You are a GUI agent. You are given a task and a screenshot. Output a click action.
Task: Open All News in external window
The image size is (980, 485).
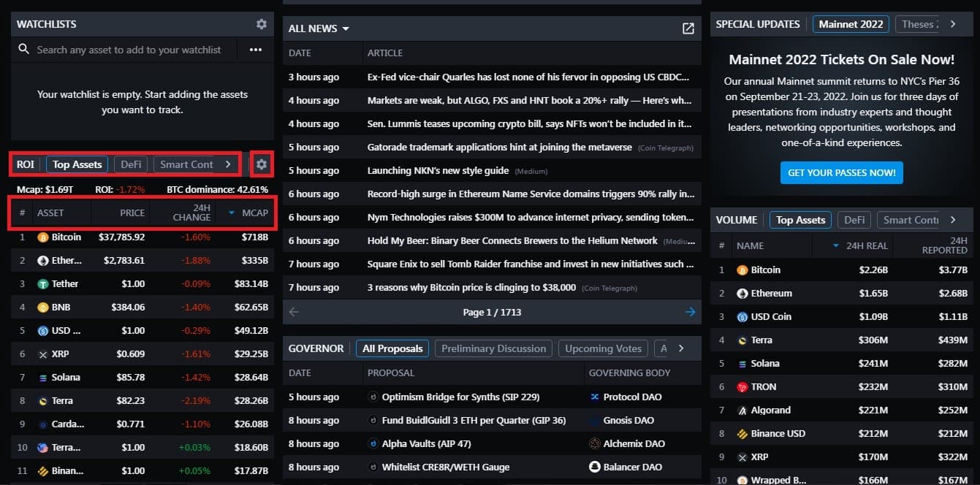pos(688,28)
